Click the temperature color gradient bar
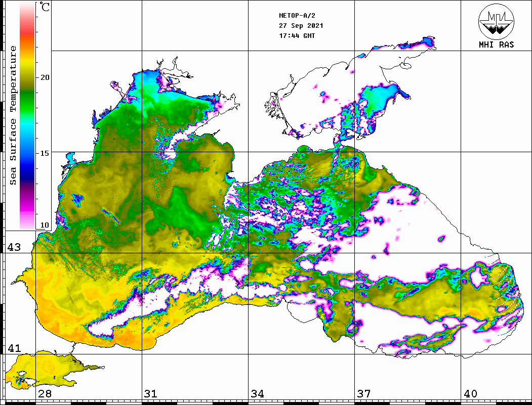532x405 pixels. click(x=27, y=116)
